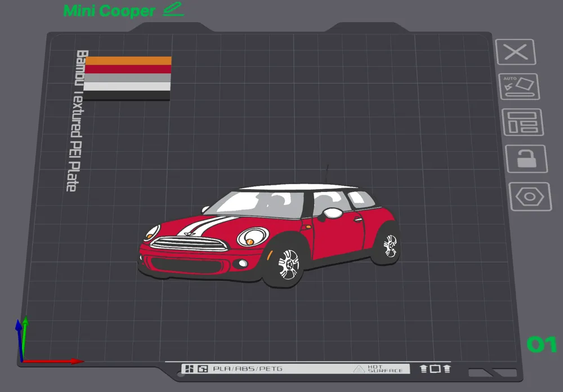Open plate settings hexagon icon
Screen dimensions: 563x392
click(530, 197)
